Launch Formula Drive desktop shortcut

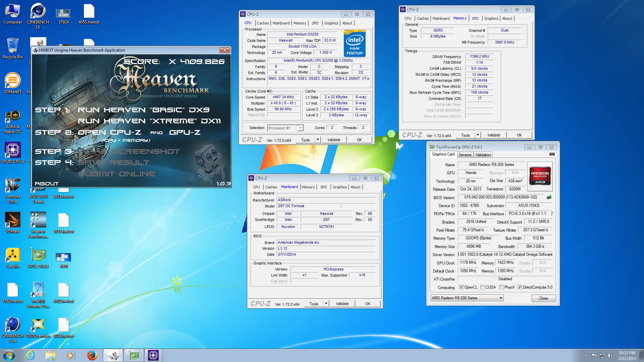tap(13, 191)
